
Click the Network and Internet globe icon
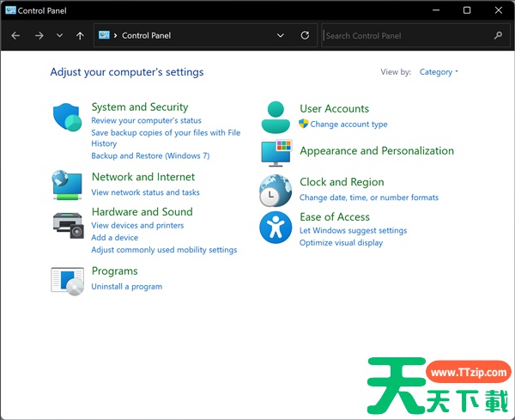(67, 185)
